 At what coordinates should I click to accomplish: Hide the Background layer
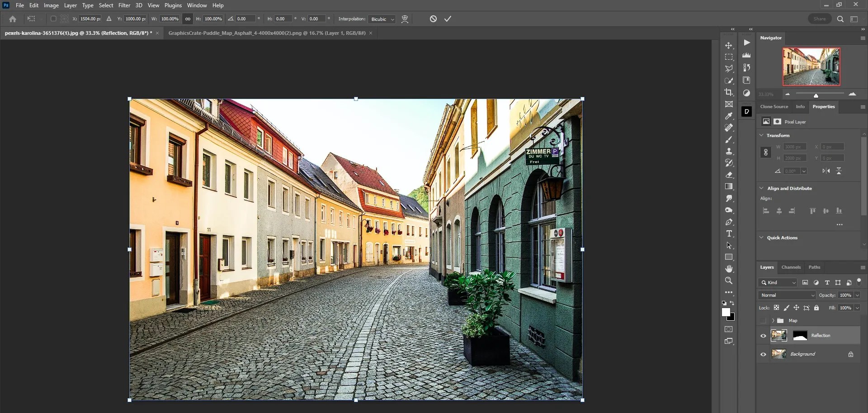click(x=763, y=354)
